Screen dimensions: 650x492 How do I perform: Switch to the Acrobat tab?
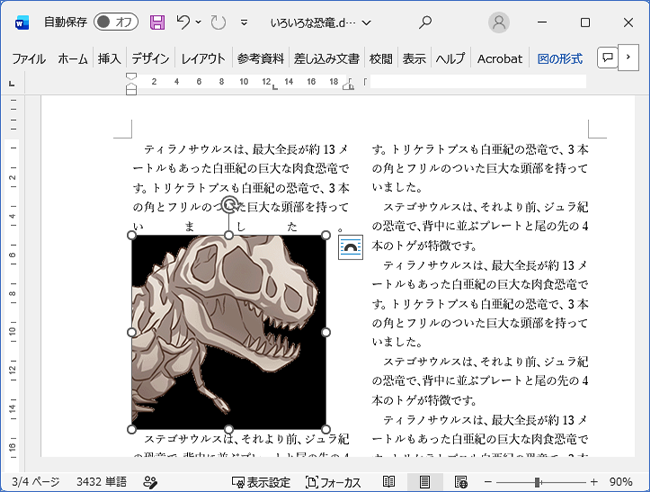500,59
